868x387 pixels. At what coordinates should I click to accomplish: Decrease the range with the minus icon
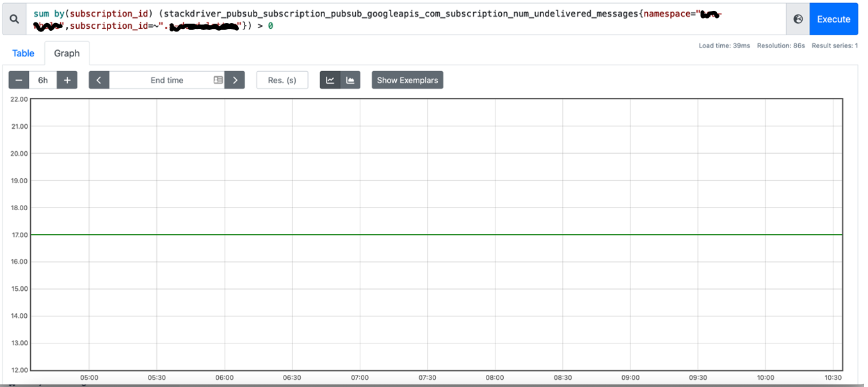(19, 79)
